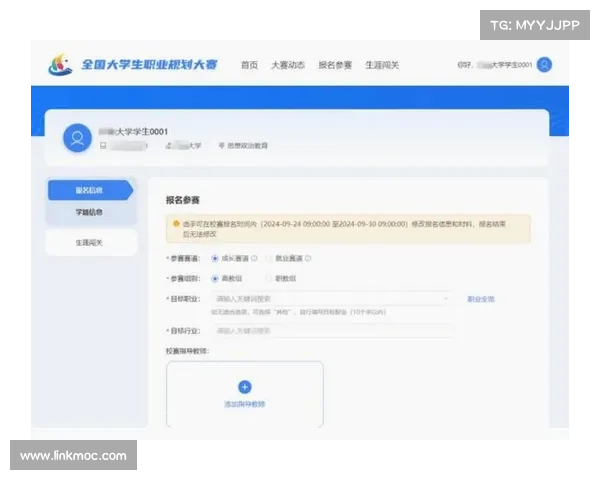Viewport: 600px width, 480px height.
Task: Select the 成长赛道 radio button
Action: pyautogui.click(x=215, y=258)
